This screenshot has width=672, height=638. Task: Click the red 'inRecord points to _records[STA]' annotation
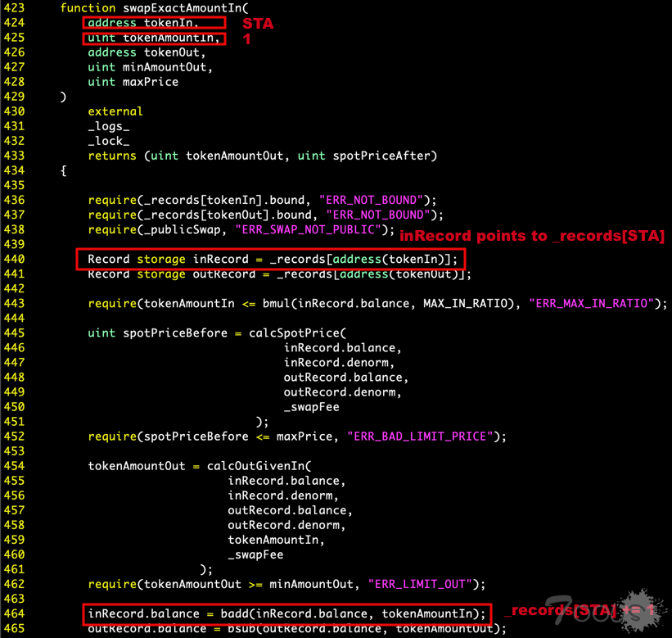pyautogui.click(x=531, y=236)
